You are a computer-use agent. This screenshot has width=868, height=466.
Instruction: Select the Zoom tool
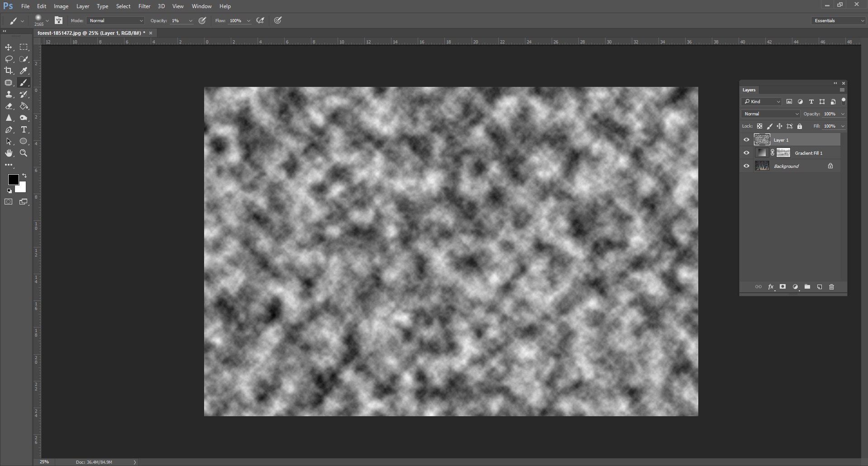[x=24, y=153]
